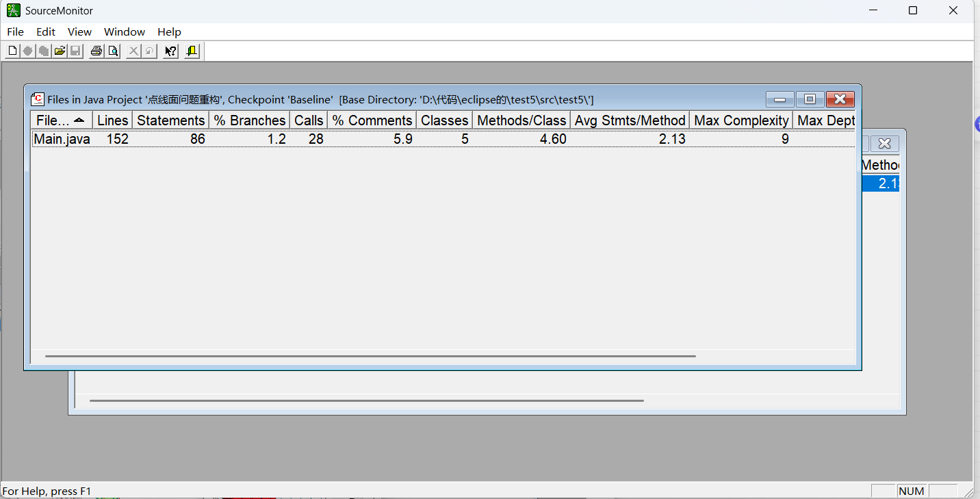This screenshot has height=499, width=980.
Task: Click the stacked greyed-out checkpoints icon
Action: [x=44, y=51]
